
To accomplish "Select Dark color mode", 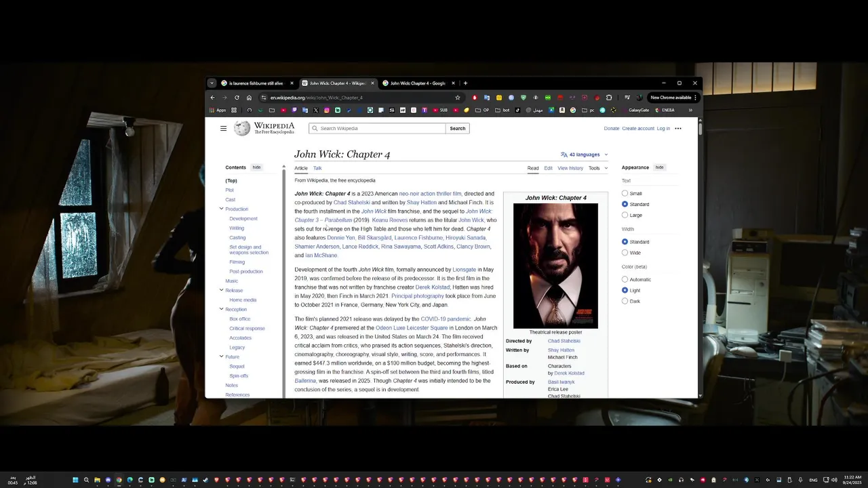I will coord(625,301).
